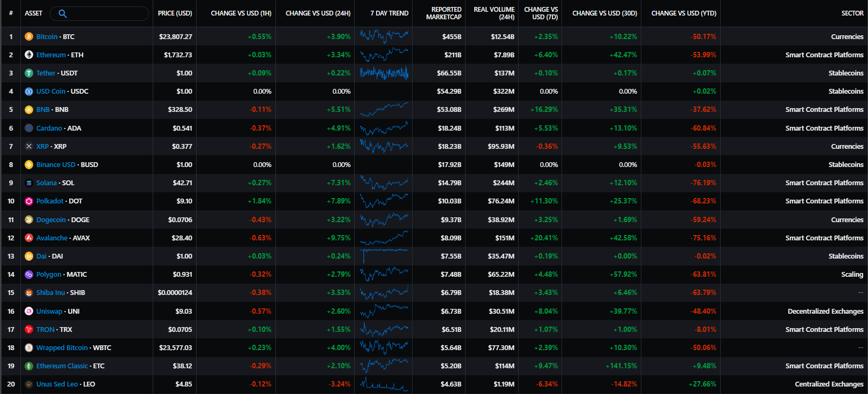The height and width of the screenshot is (394, 868).
Task: Click the Shiba Inu coin logo
Action: pos(29,293)
